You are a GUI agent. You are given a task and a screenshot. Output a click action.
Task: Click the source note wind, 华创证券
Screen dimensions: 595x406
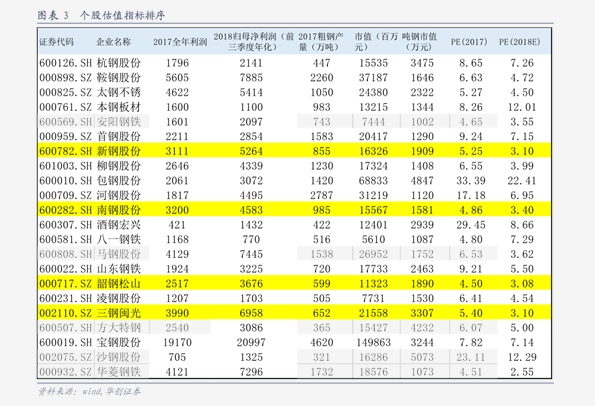[111, 391]
